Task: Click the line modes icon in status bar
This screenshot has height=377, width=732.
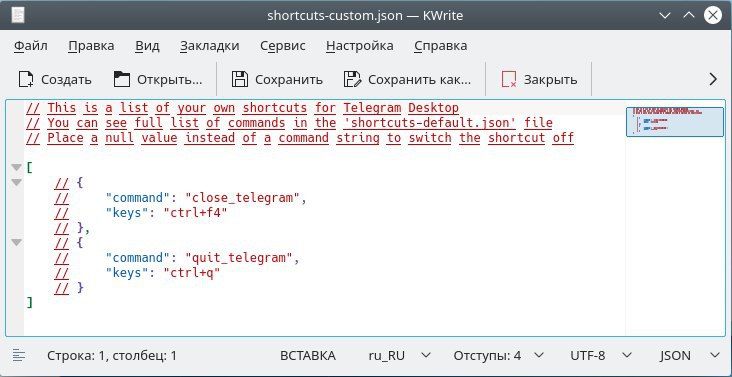Action: point(19,356)
